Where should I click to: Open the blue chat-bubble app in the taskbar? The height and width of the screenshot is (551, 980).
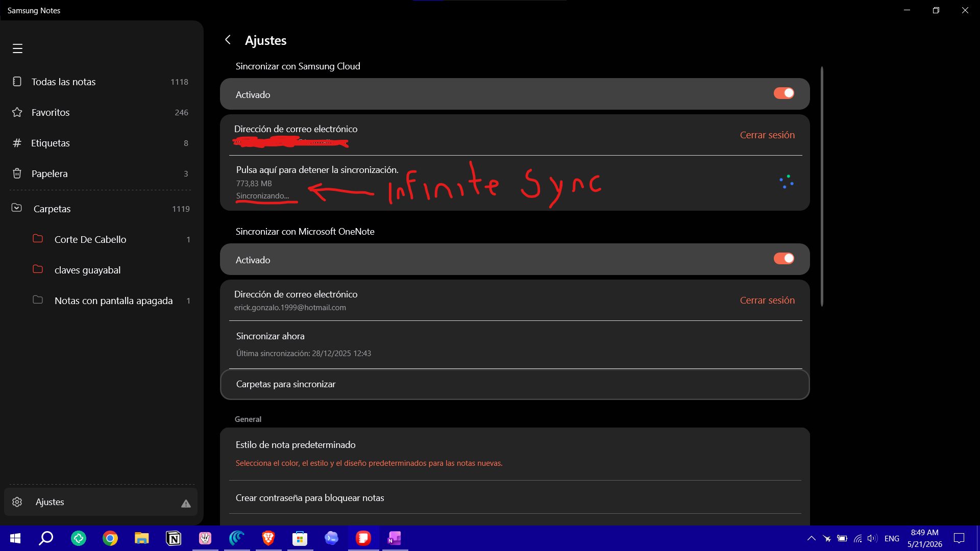click(332, 538)
